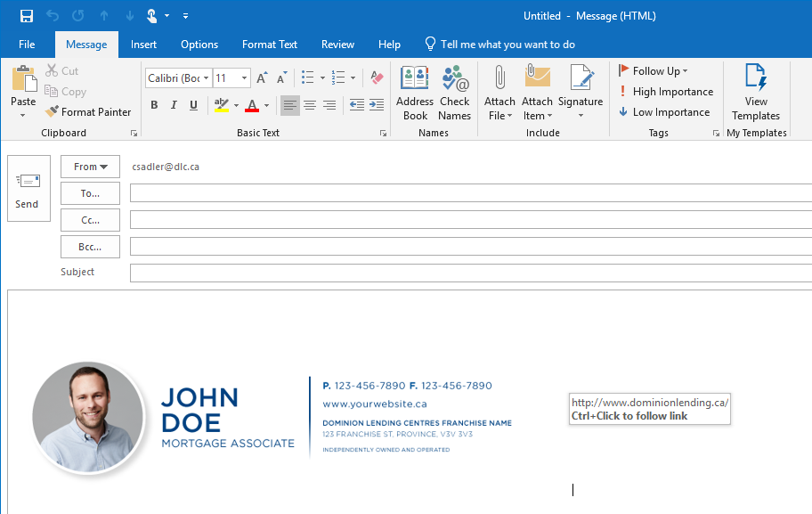Toggle bold formatting
The width and height of the screenshot is (812, 514).
[x=154, y=105]
